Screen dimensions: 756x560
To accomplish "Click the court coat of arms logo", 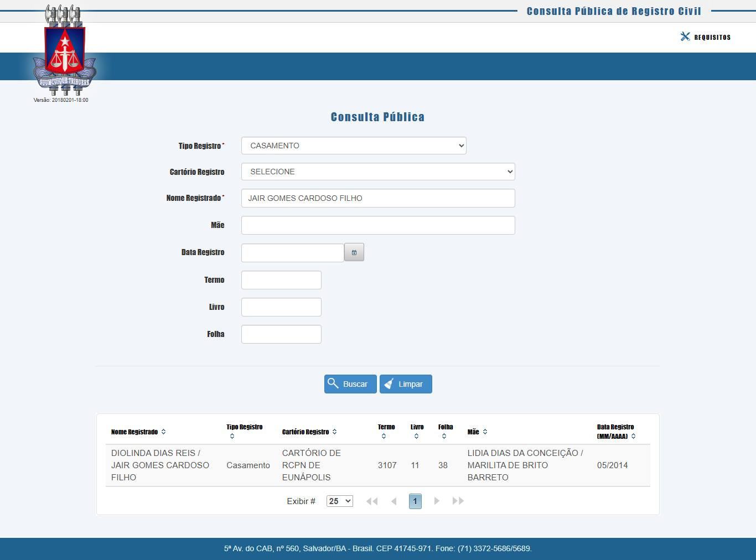I will [x=65, y=51].
